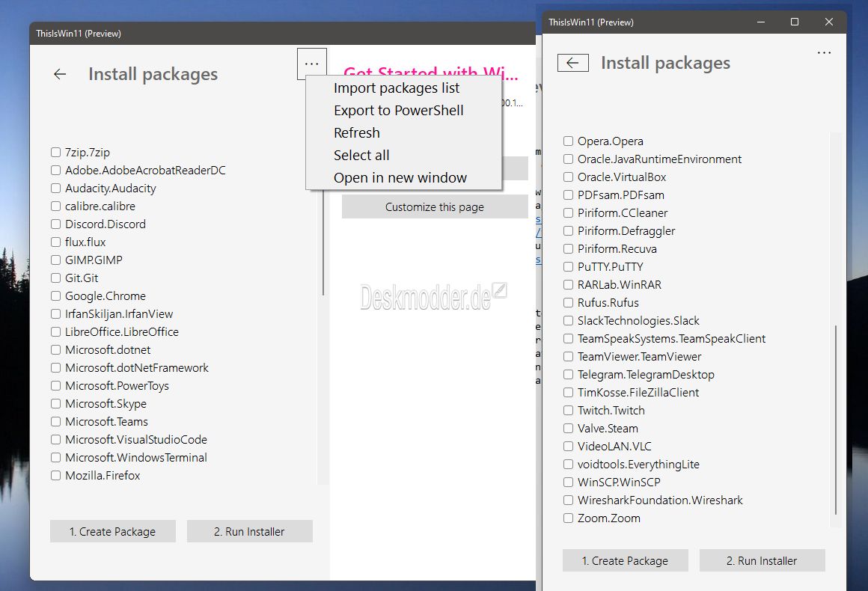Click the Install packages heading in the left window
Screen dimensions: 868x591
[x=153, y=74]
